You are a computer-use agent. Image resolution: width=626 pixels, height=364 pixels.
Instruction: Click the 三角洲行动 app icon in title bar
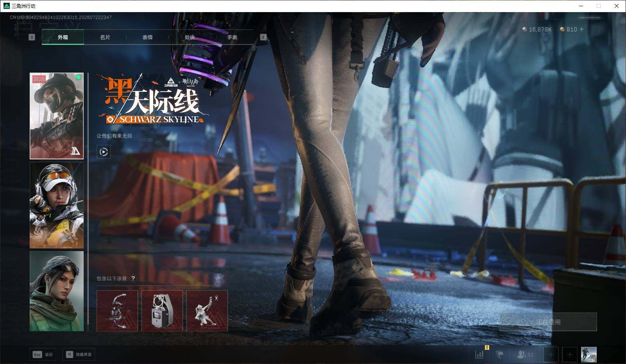6,6
